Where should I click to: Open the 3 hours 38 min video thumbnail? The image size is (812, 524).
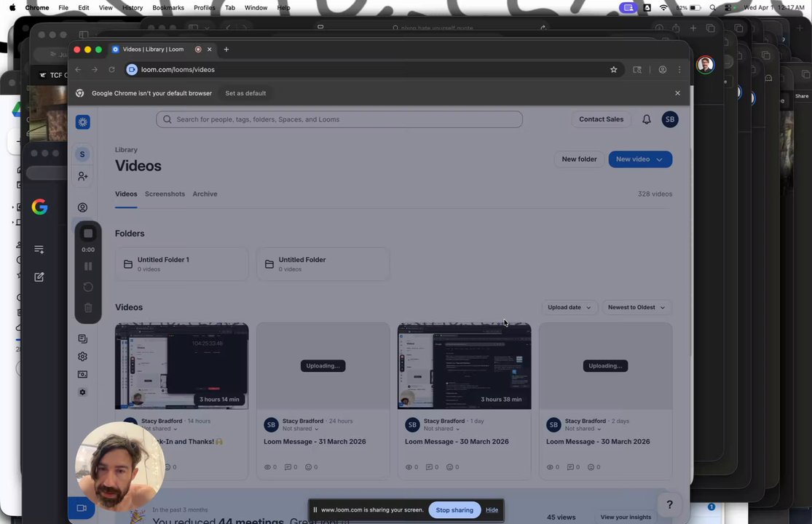[x=464, y=366]
